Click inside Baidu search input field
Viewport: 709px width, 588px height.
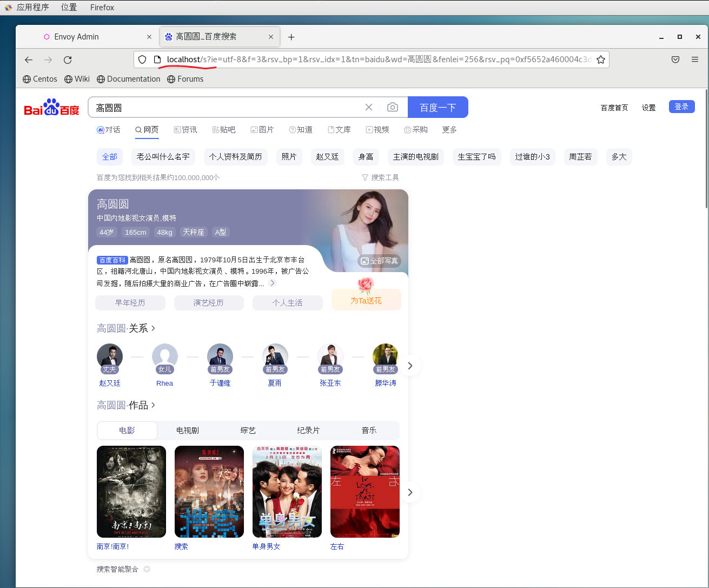click(227, 107)
